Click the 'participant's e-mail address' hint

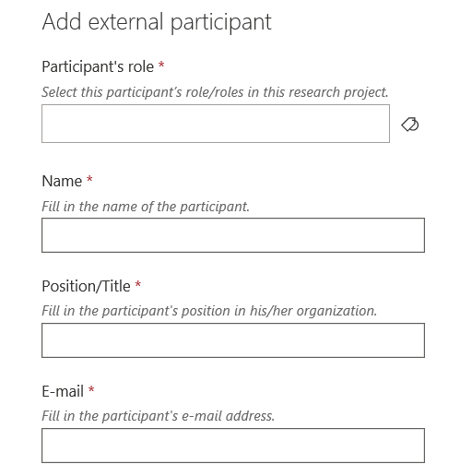159,416
